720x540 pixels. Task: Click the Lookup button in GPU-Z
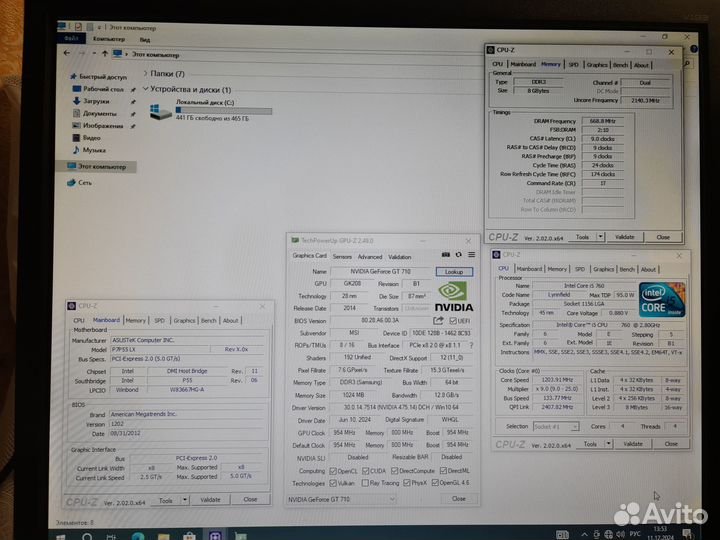point(454,272)
